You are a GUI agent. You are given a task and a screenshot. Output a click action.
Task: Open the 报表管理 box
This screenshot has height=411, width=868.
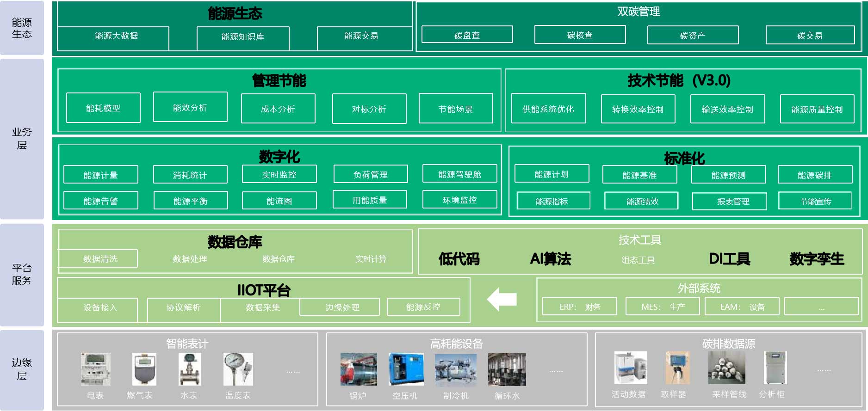click(x=729, y=202)
